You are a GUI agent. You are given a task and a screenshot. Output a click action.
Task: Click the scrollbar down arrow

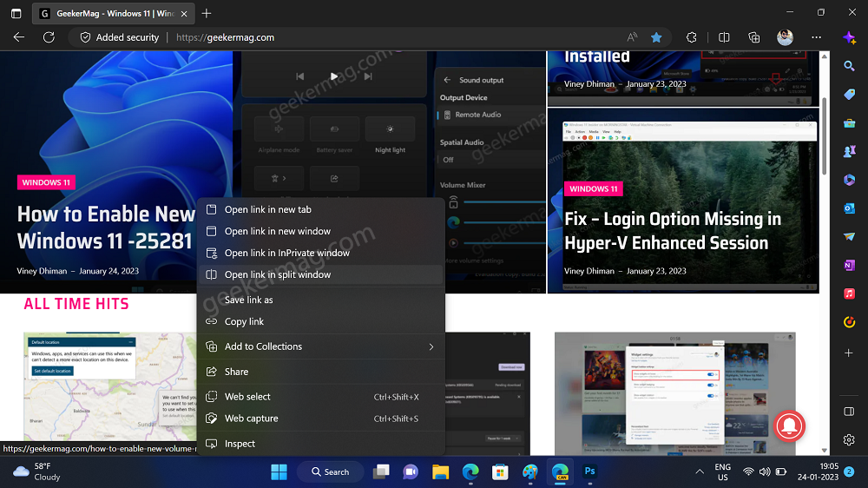tap(825, 451)
